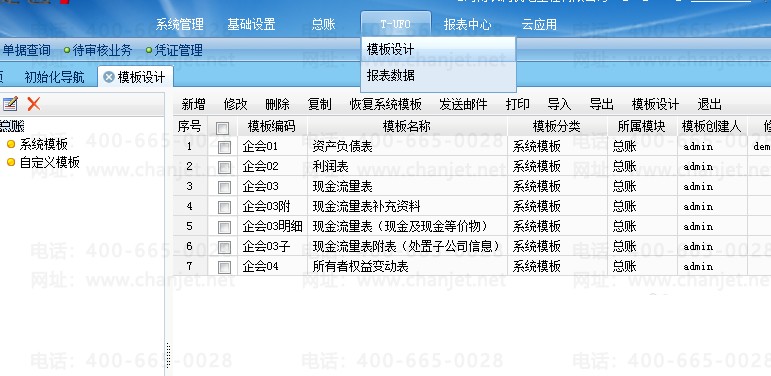Screen dimensions: 771x376
Task: Check the box for row 企会04
Action: [224, 267]
